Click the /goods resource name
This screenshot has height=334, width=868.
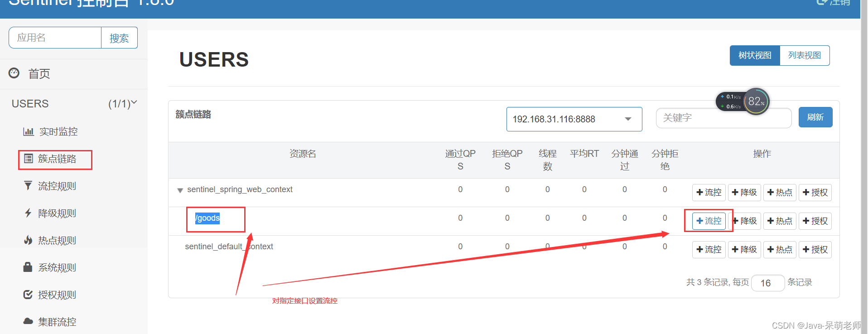click(207, 218)
